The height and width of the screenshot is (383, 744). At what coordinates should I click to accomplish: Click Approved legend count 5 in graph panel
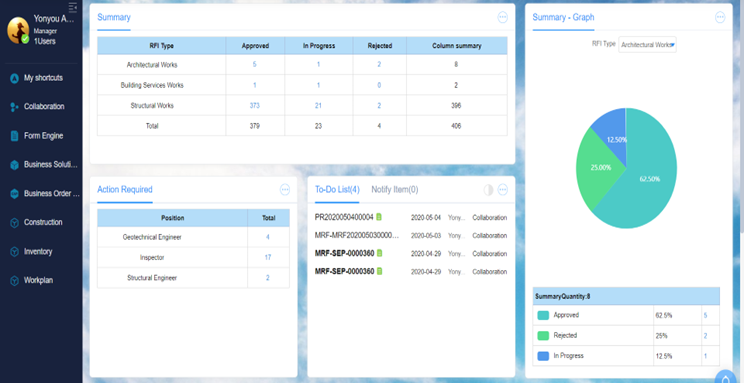click(x=705, y=315)
